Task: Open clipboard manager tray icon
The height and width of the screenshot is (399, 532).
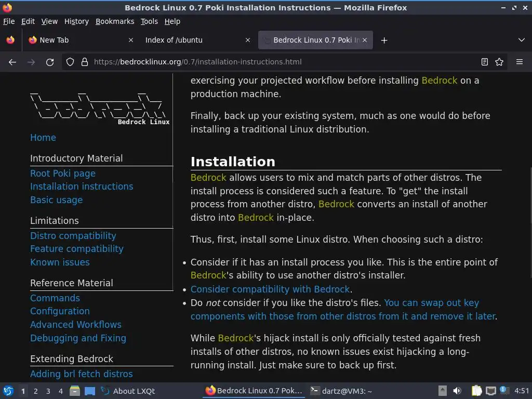Action: click(x=477, y=391)
